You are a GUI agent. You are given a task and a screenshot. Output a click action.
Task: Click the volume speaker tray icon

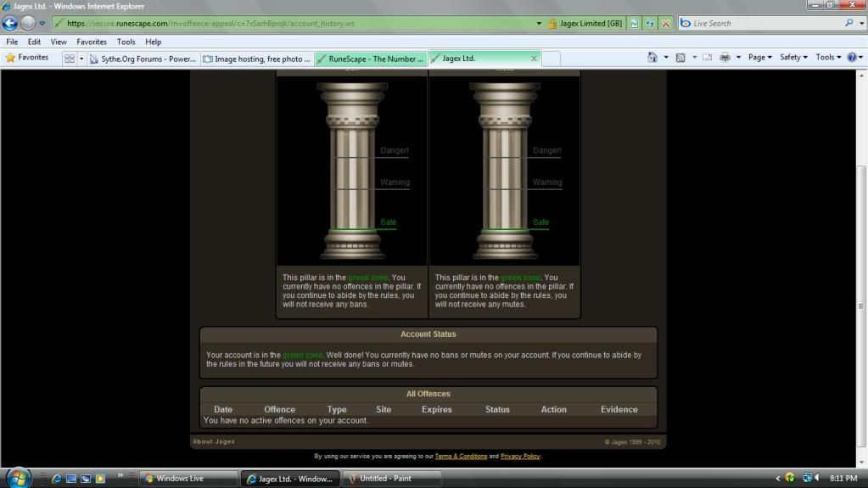click(817, 478)
